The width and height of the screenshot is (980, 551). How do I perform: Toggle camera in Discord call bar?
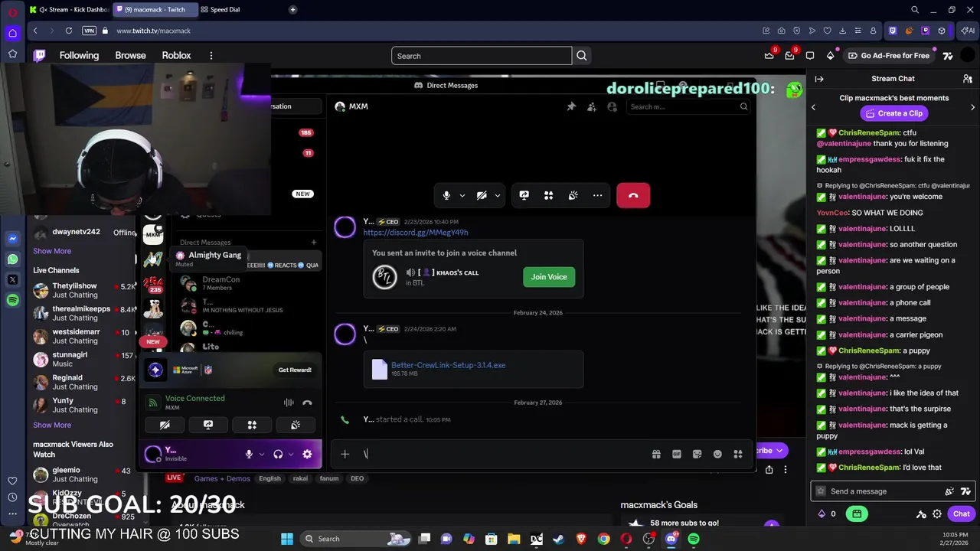482,195
